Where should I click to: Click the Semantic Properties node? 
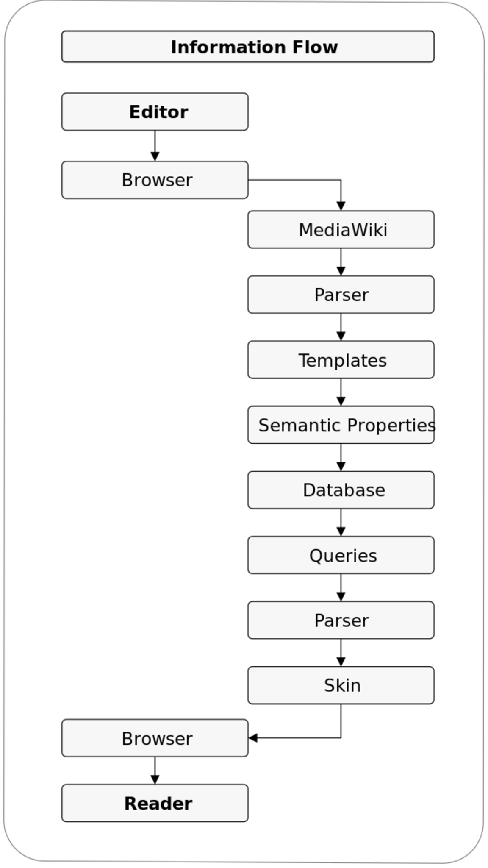coord(341,425)
